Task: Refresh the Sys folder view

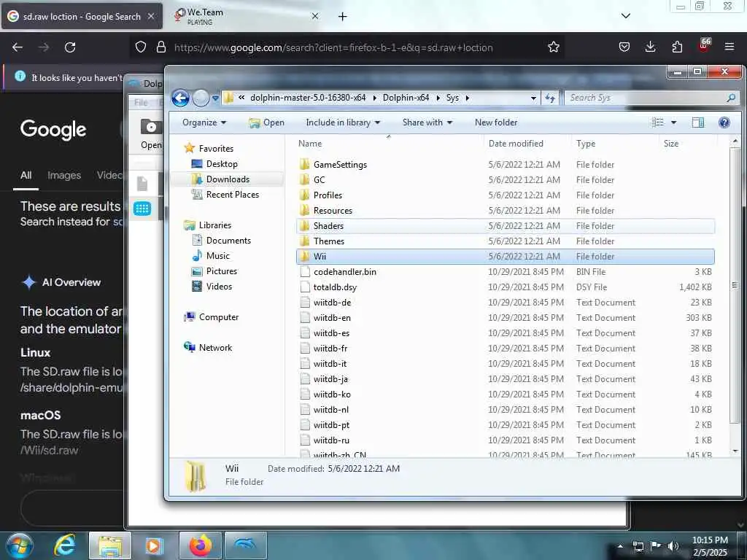Action: [x=550, y=98]
